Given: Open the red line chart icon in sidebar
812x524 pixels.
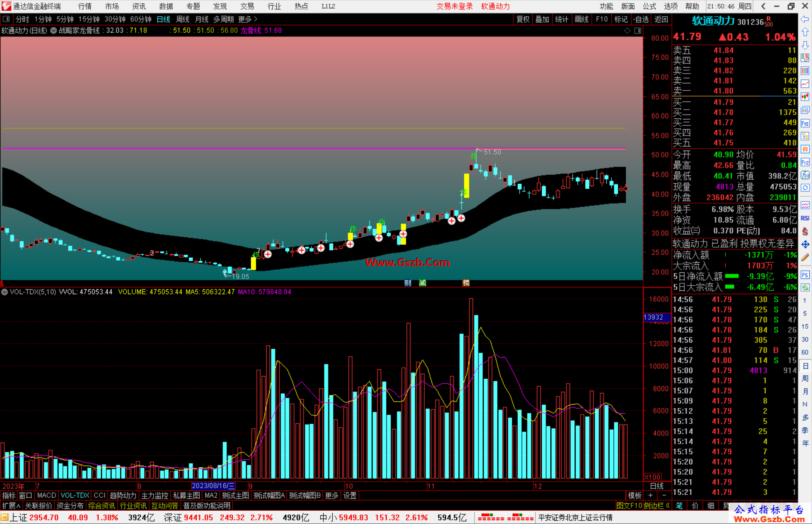Looking at the screenshot, I should [805, 84].
